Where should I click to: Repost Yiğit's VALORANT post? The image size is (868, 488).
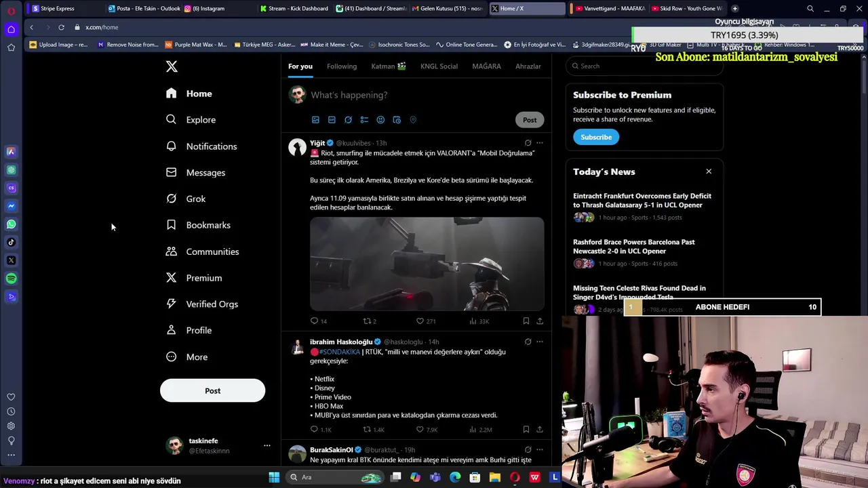367,321
